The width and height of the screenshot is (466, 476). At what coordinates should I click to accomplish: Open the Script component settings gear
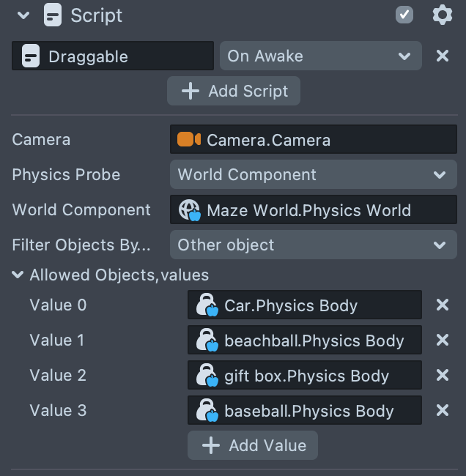click(x=443, y=15)
